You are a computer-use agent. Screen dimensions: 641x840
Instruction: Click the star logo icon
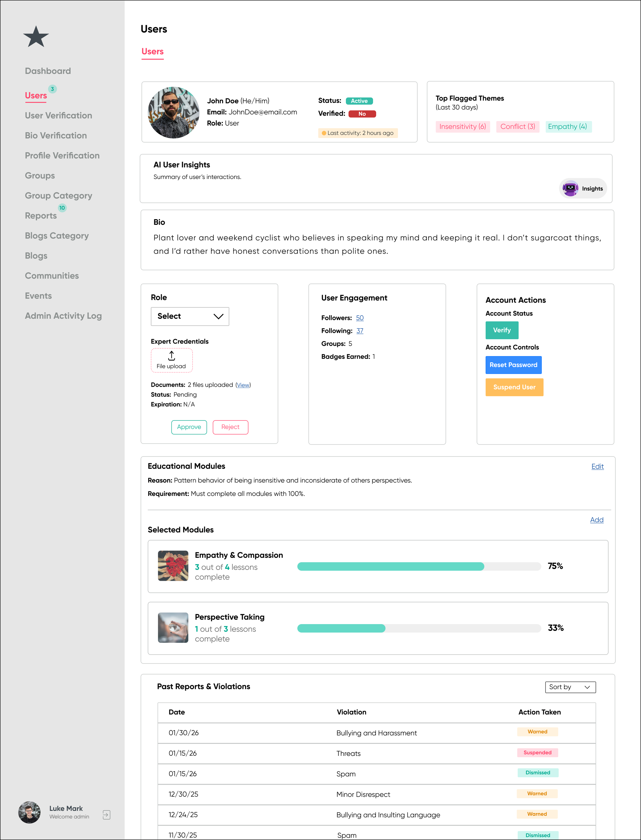click(36, 37)
